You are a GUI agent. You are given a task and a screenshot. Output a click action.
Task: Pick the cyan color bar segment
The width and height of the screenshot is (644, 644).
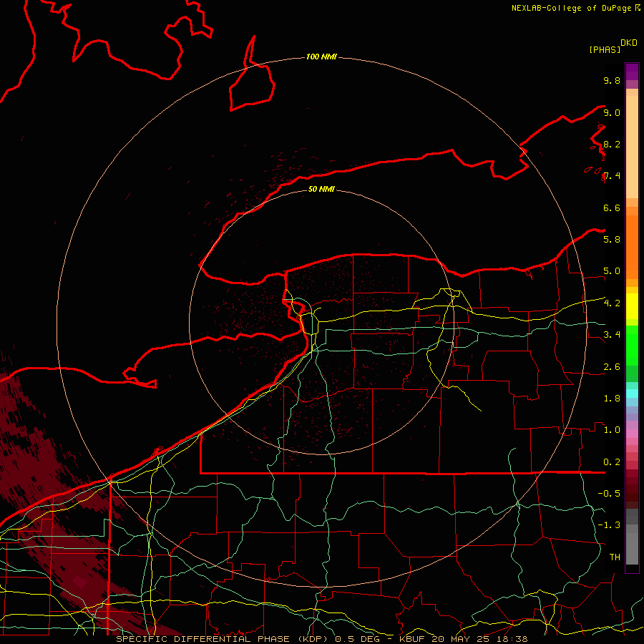point(632,394)
